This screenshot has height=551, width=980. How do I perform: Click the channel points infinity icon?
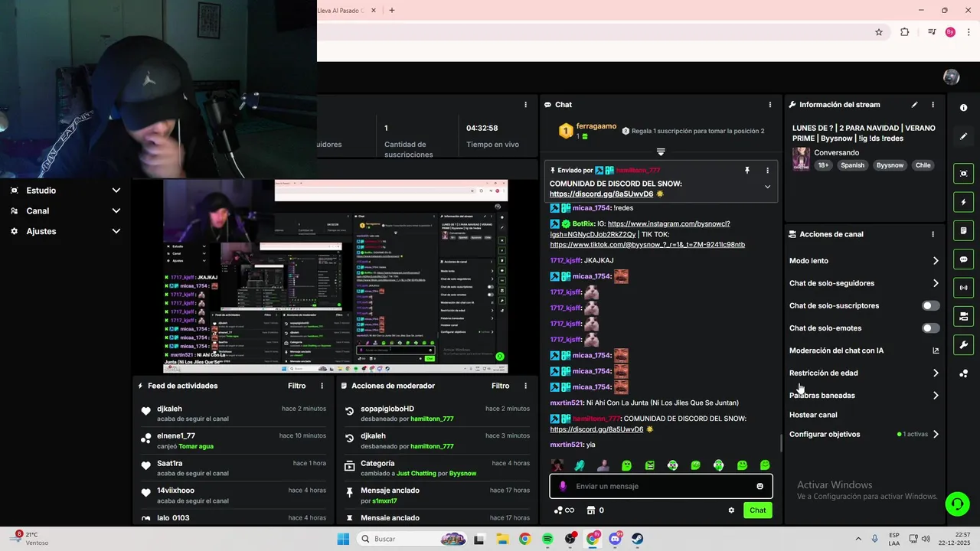coord(564,510)
